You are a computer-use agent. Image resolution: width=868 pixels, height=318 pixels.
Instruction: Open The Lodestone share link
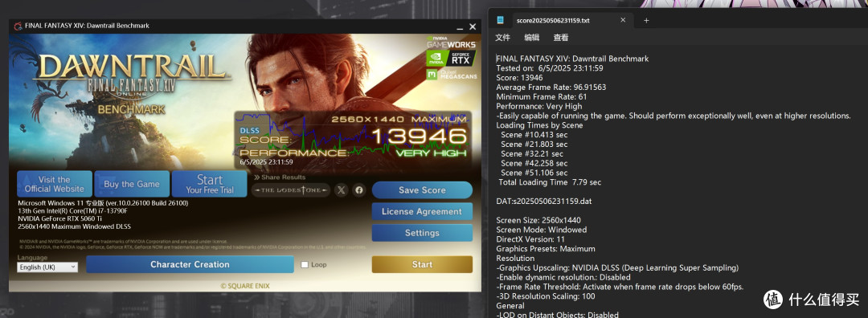[291, 190]
